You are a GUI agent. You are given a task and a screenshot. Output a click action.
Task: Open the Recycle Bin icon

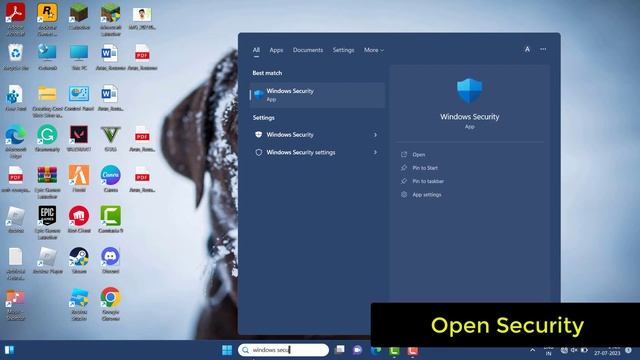[16, 58]
